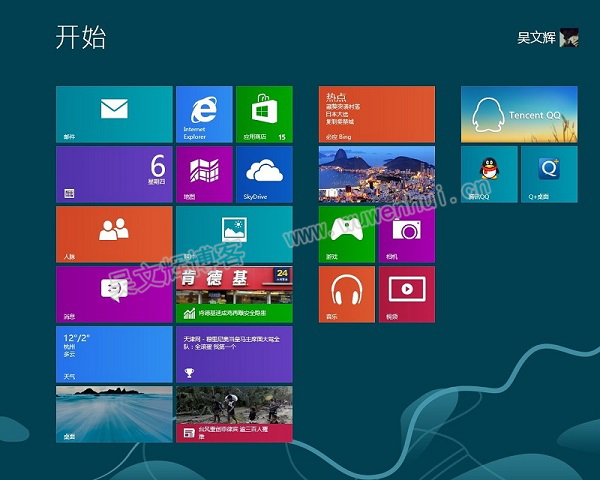Click the wide Tencent QQ tile
Screen dimensions: 600x480
click(x=519, y=114)
